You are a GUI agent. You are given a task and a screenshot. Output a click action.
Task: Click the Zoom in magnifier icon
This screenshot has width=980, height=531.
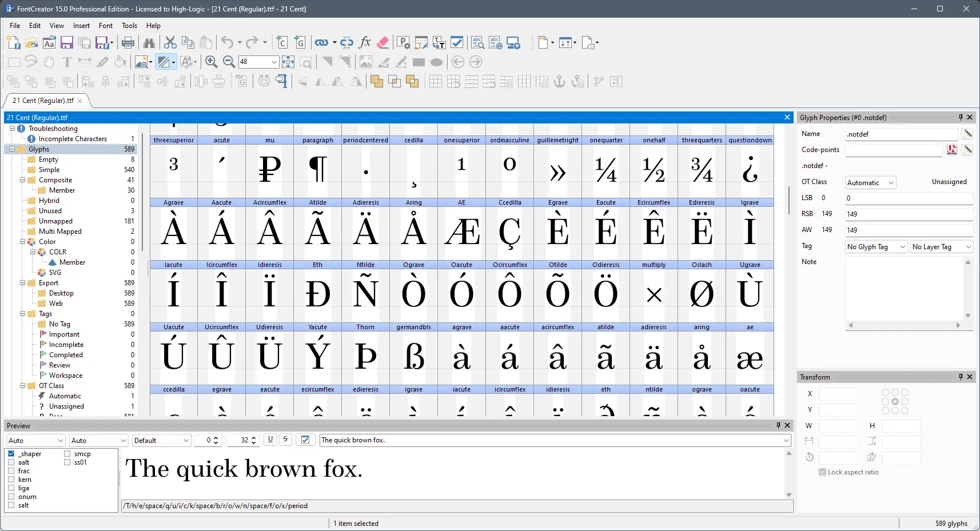[211, 62]
